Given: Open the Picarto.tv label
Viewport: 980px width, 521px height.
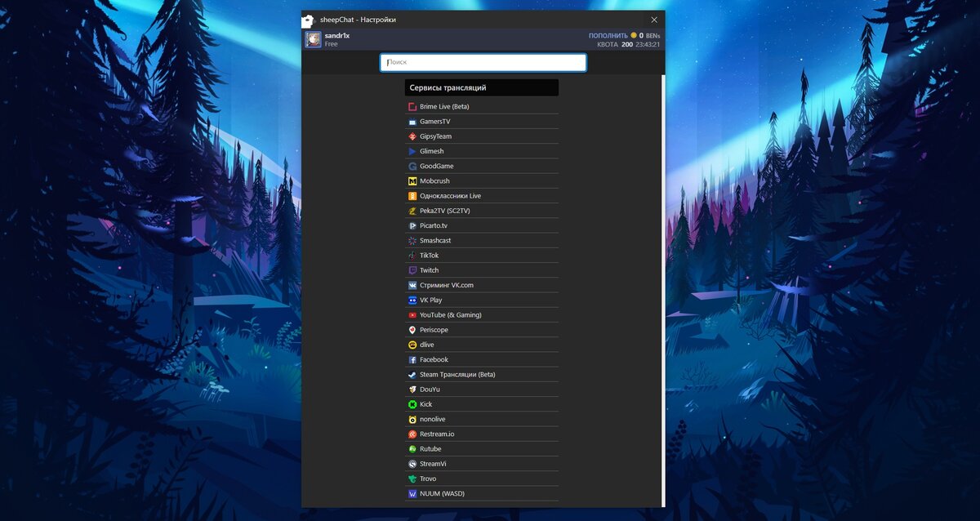Looking at the screenshot, I should point(434,225).
